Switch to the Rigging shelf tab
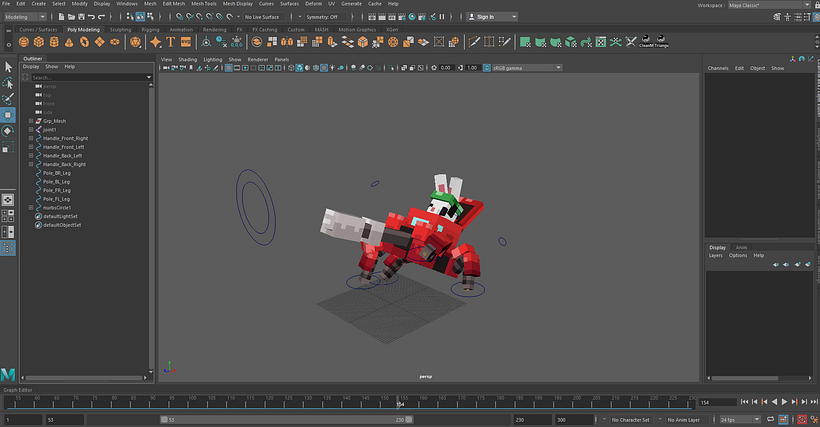 click(x=150, y=30)
